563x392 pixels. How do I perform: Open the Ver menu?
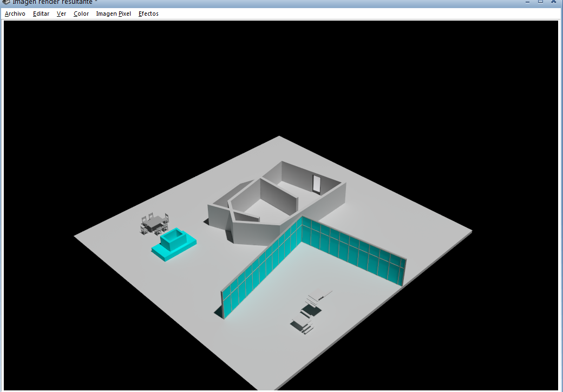click(61, 14)
